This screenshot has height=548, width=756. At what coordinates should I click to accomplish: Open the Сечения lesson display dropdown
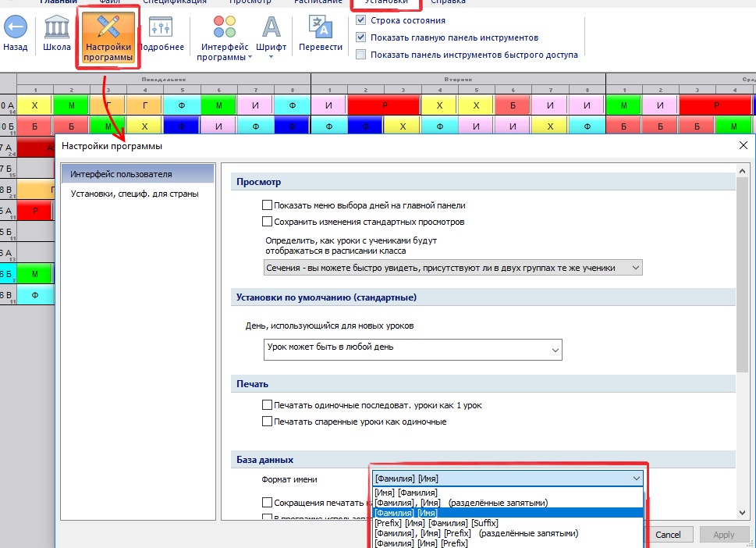click(453, 268)
